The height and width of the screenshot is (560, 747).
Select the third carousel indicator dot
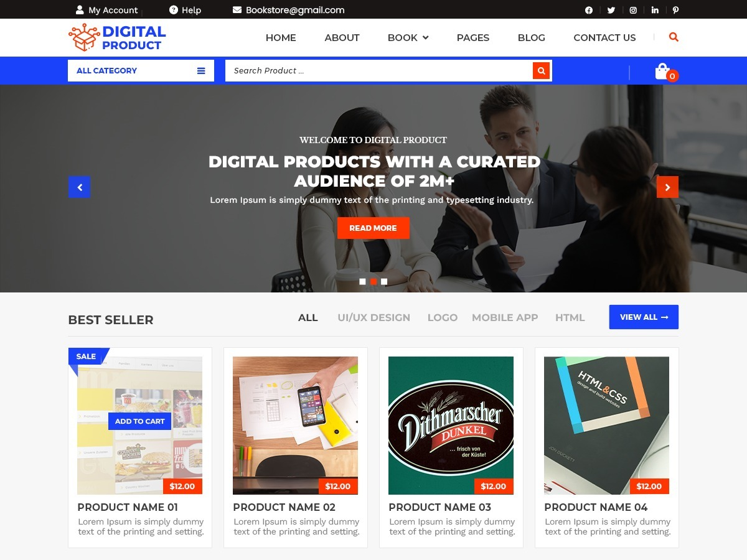[x=384, y=281]
